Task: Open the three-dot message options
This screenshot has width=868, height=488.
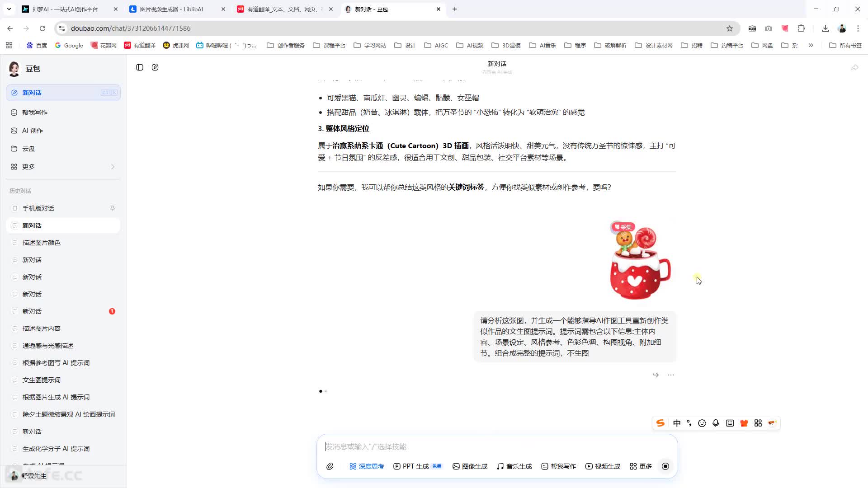Action: (x=671, y=375)
